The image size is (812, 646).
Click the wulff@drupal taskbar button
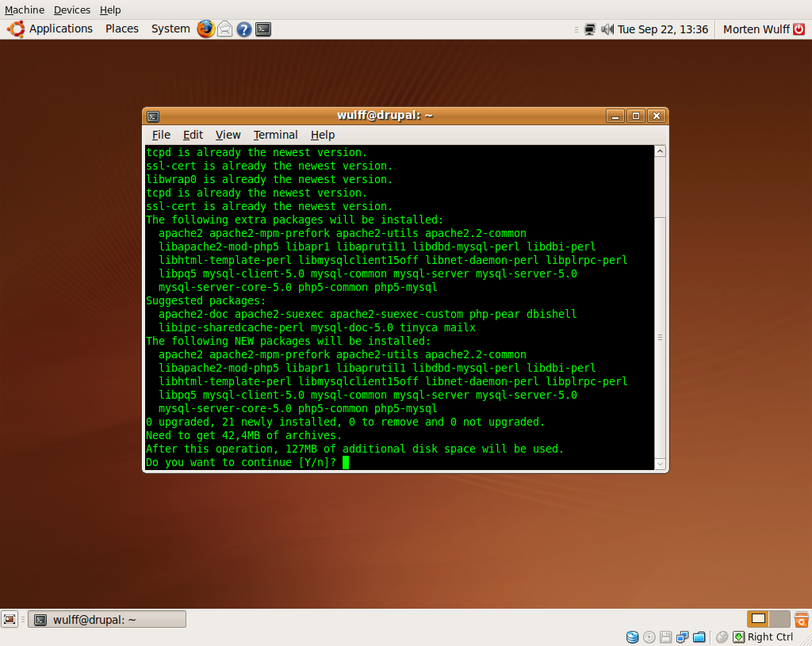point(107,620)
